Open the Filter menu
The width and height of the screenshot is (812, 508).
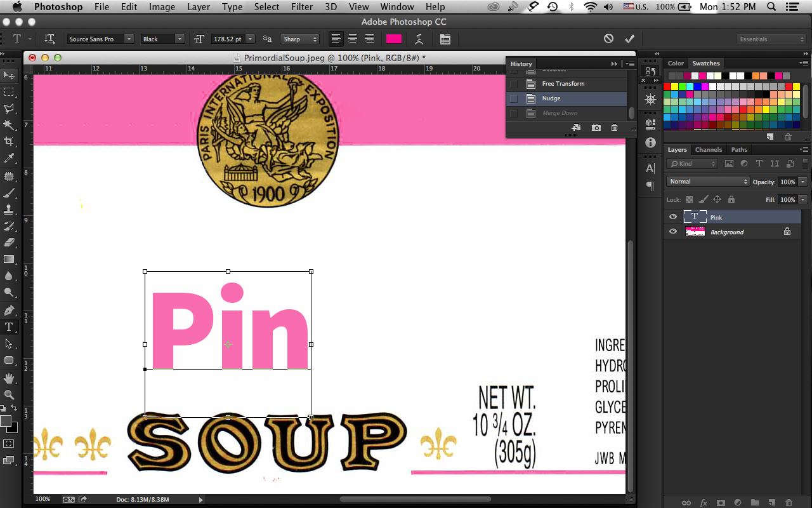pyautogui.click(x=302, y=7)
